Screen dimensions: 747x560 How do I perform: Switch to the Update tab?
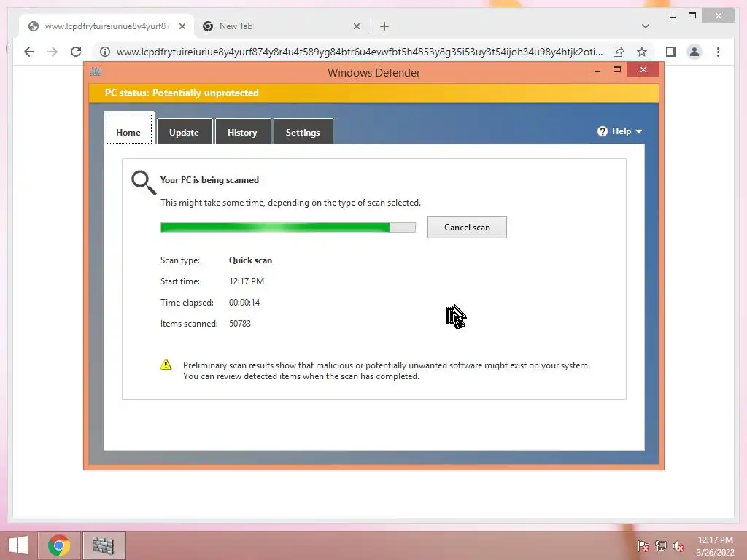coord(185,132)
